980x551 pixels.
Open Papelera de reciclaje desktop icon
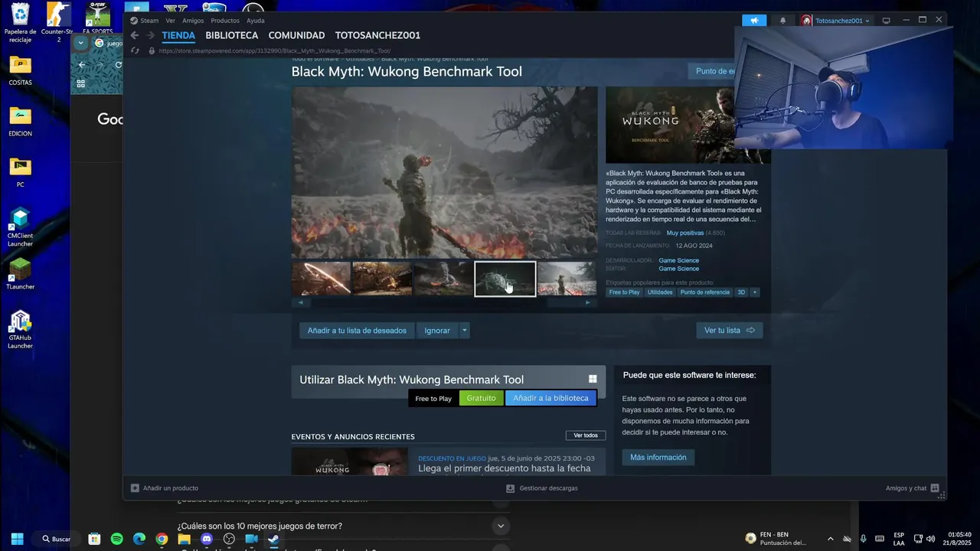pos(20,21)
